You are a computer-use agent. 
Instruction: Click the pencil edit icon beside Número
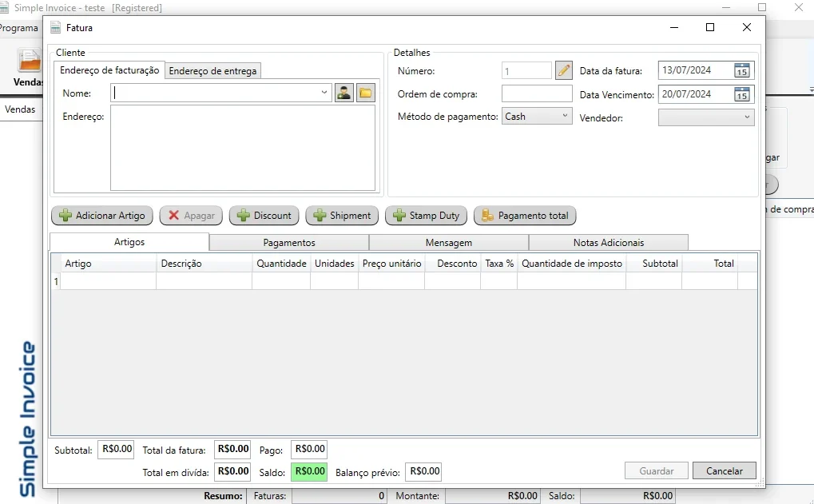tap(564, 70)
